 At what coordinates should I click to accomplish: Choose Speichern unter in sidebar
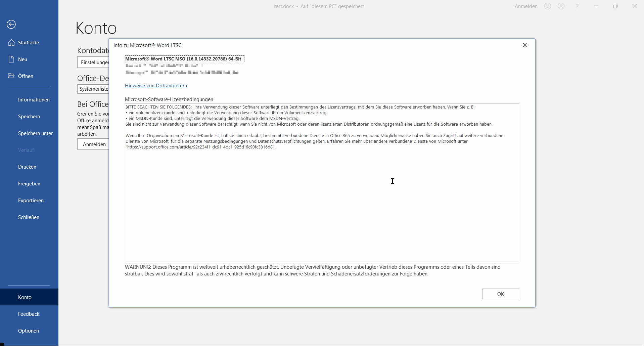point(35,133)
